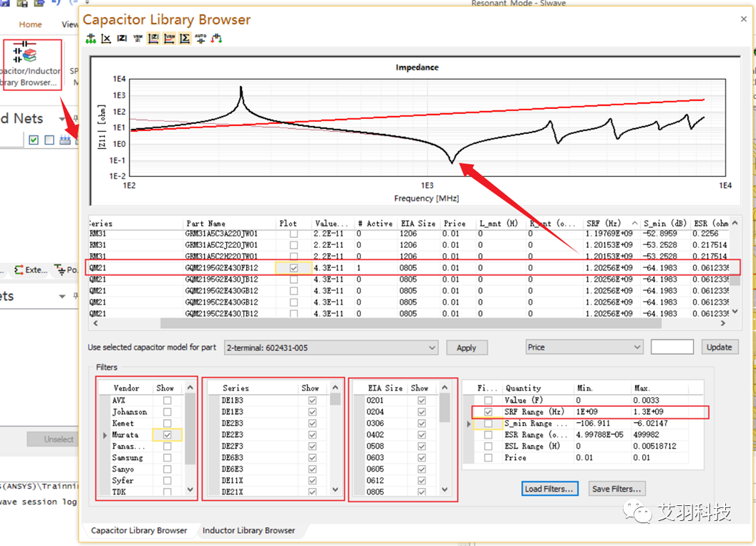Uncheck the Murata vendor Show checkbox
This screenshot has width=756, height=546.
coord(168,435)
